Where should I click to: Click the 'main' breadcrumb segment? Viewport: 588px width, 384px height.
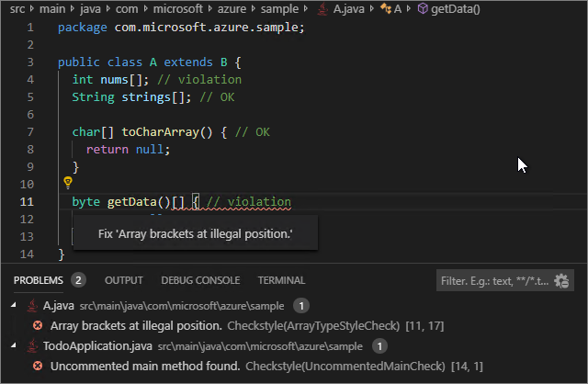52,8
